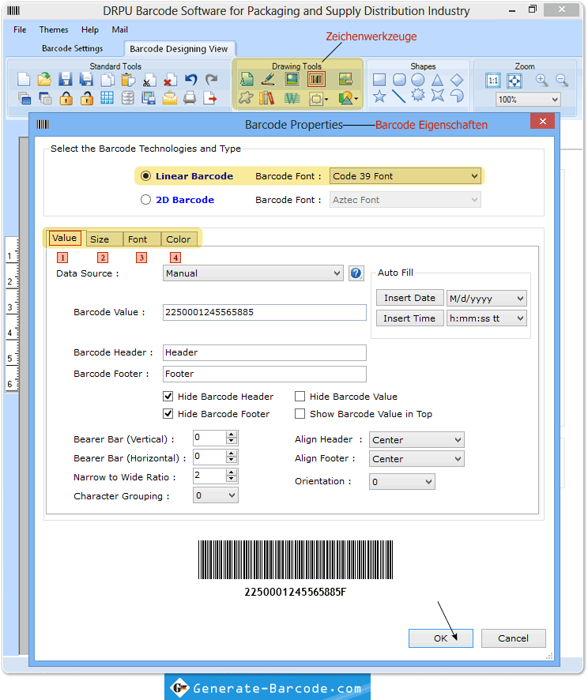Select the Cut scissors tool
The image size is (588, 700).
[149, 80]
